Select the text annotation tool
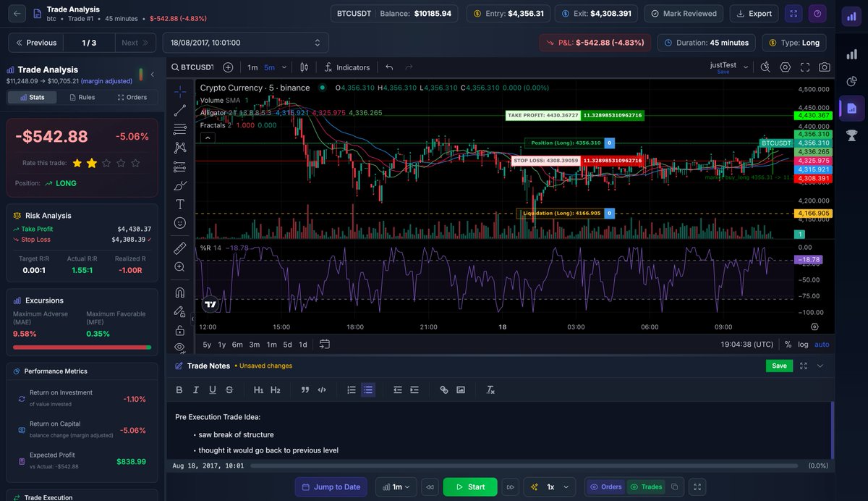This screenshot has height=501, width=868. (x=180, y=204)
